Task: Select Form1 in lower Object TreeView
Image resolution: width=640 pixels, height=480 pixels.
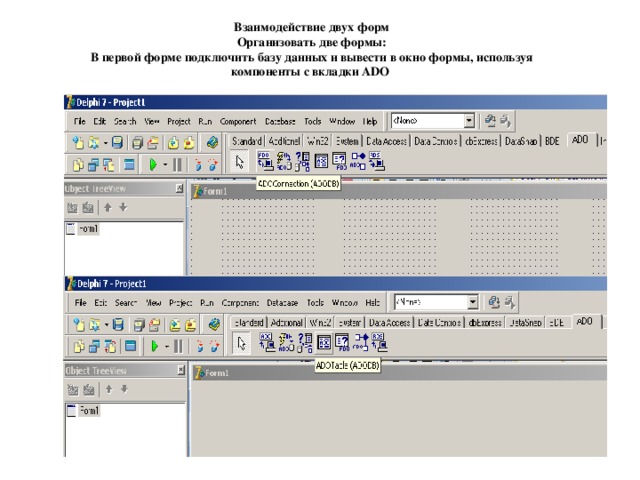Action: coord(89,410)
